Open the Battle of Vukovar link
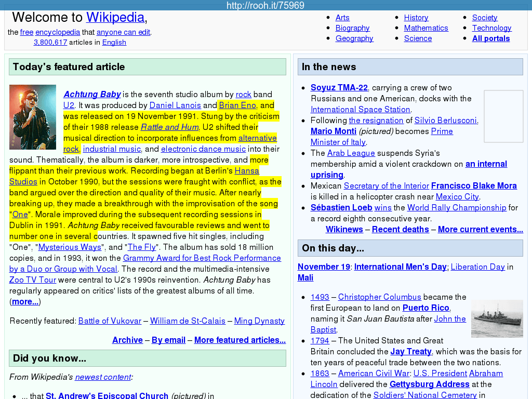Viewport: 532px width, 399px height. coord(110,321)
